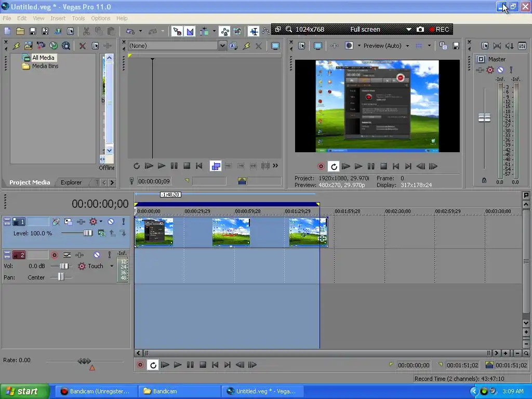Click the trimmer timecode 00:00:00;09 field
This screenshot has height=399, width=532.
tap(154, 181)
